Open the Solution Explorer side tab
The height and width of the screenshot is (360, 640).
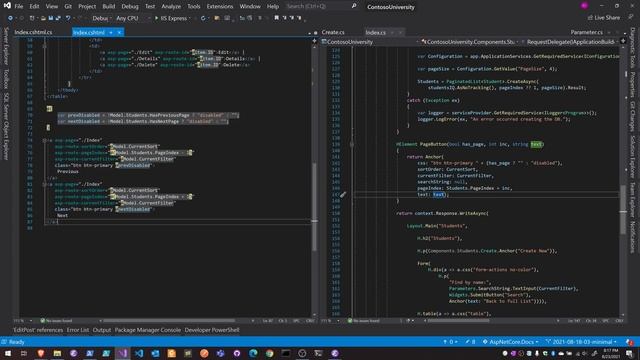click(x=633, y=156)
